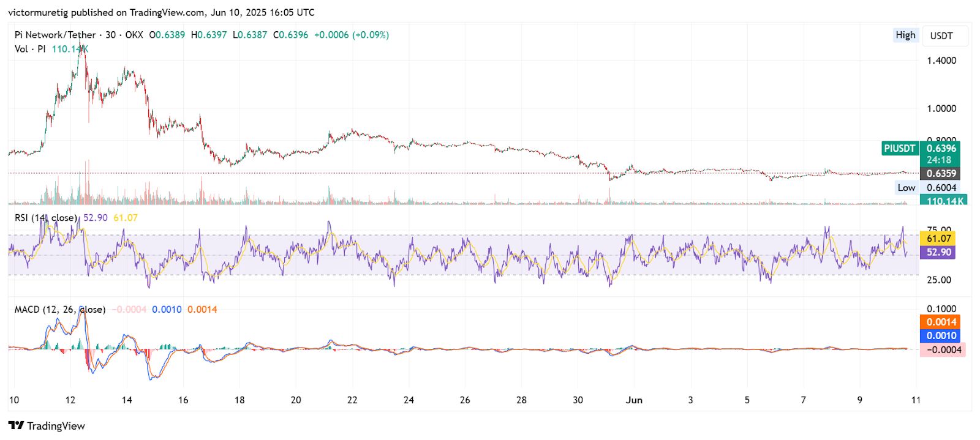
Task: Click the Vol · PI volume legend
Action: click(x=30, y=49)
